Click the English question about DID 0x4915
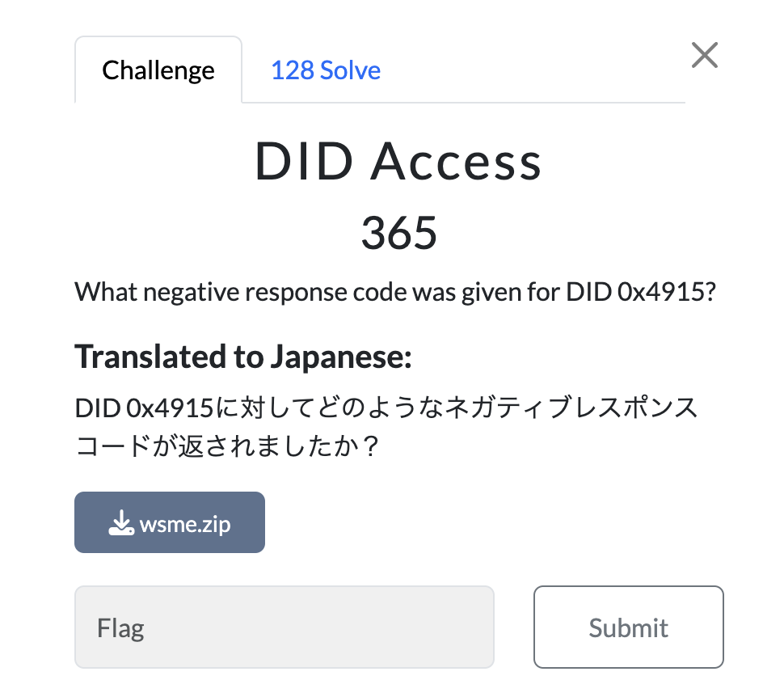This screenshot has height=697, width=784. pyautogui.click(x=395, y=292)
